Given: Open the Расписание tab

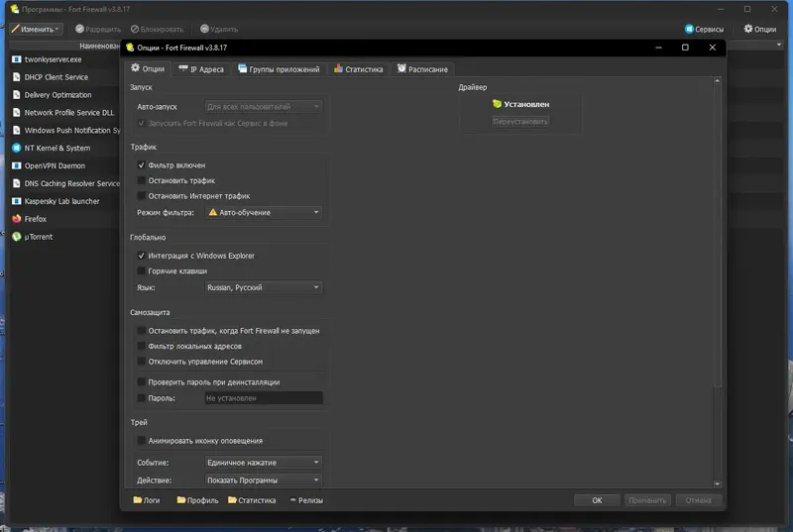Looking at the screenshot, I should (422, 68).
